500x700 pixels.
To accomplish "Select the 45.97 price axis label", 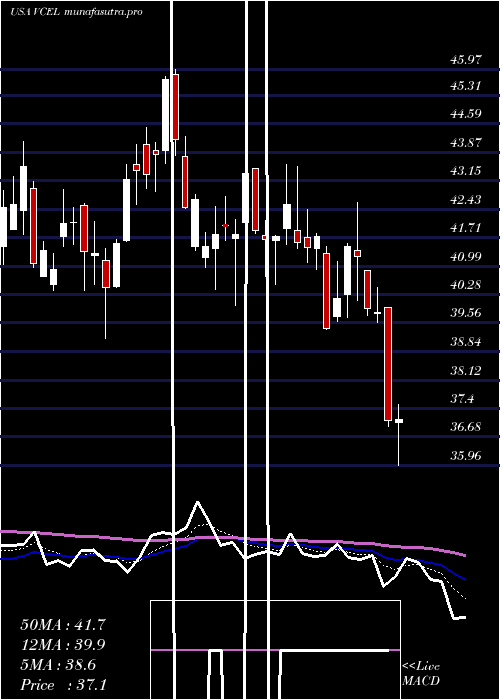I will click(x=465, y=59).
